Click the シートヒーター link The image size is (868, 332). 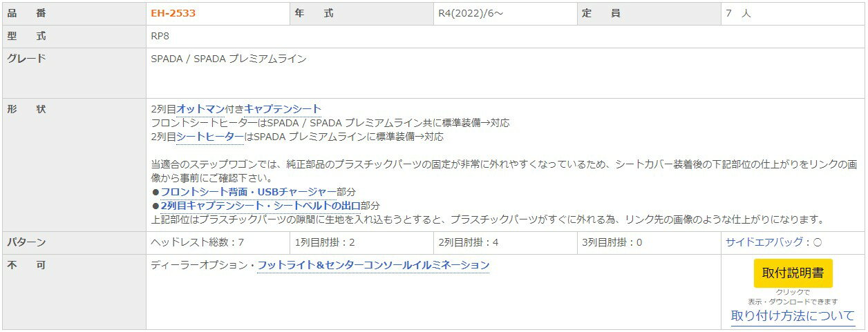pyautogui.click(x=210, y=137)
